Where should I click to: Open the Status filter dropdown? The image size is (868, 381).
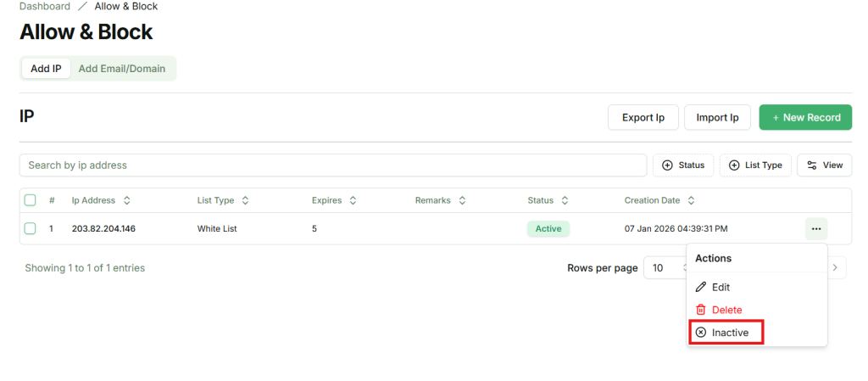pyautogui.click(x=683, y=165)
